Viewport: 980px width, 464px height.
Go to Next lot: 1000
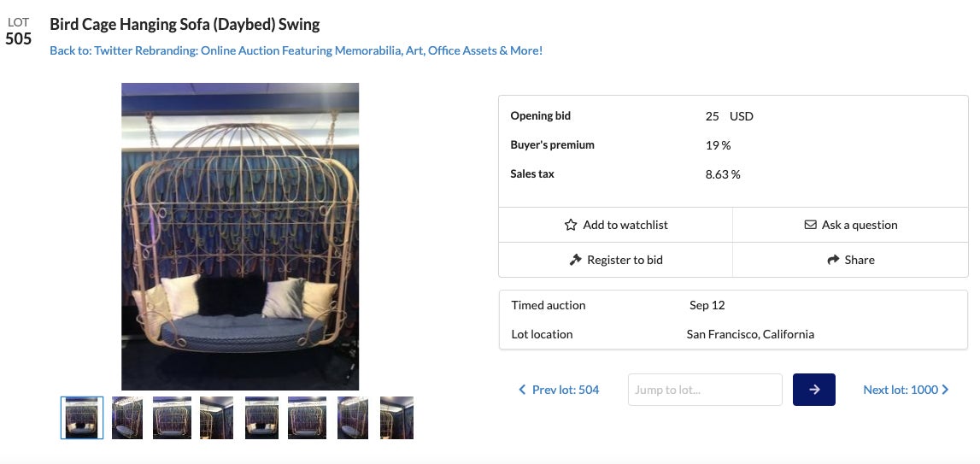(900, 390)
